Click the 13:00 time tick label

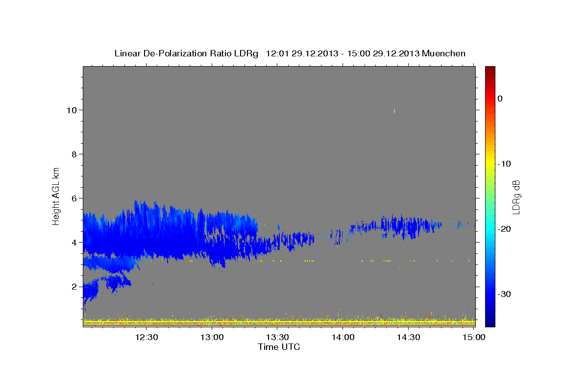point(212,338)
